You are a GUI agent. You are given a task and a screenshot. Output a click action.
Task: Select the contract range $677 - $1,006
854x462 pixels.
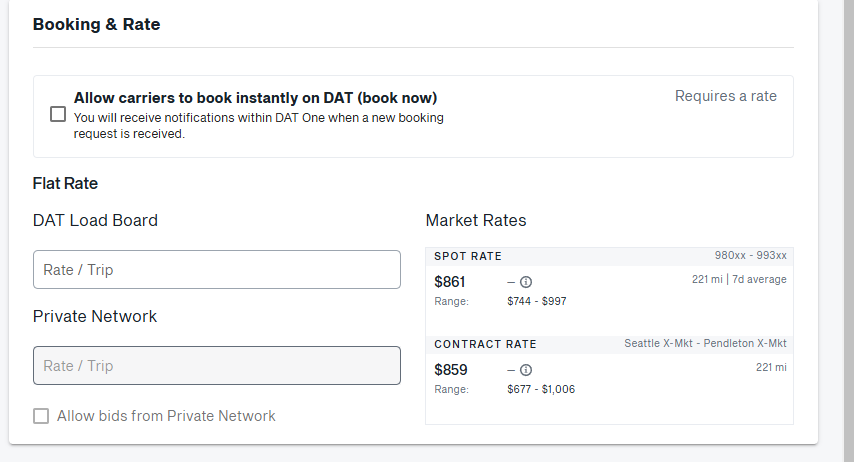(x=541, y=389)
